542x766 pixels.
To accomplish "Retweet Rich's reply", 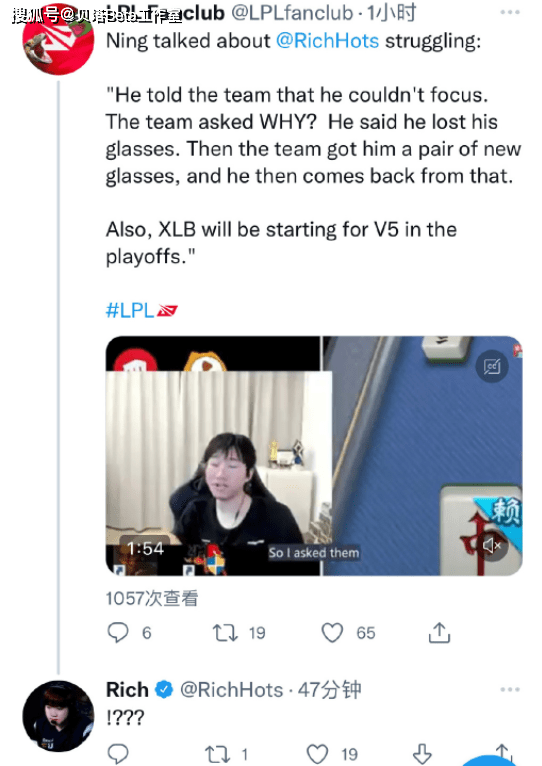I will pyautogui.click(x=218, y=754).
